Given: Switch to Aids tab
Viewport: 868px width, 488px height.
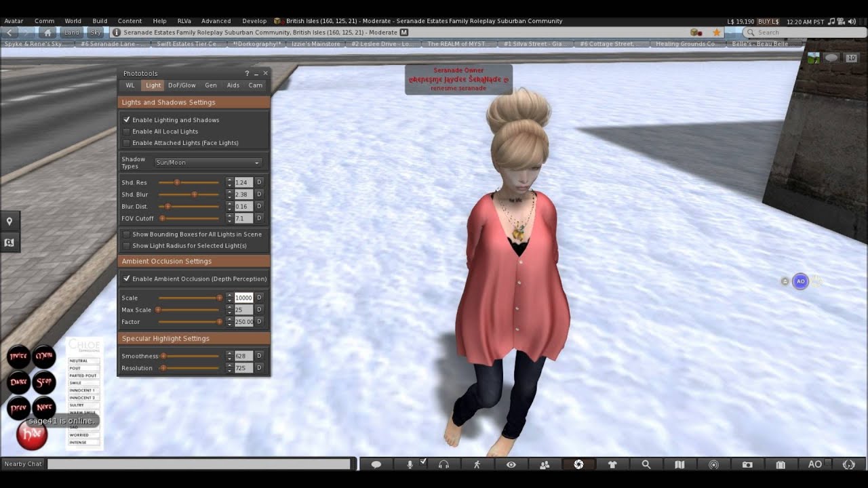Looking at the screenshot, I should [233, 85].
